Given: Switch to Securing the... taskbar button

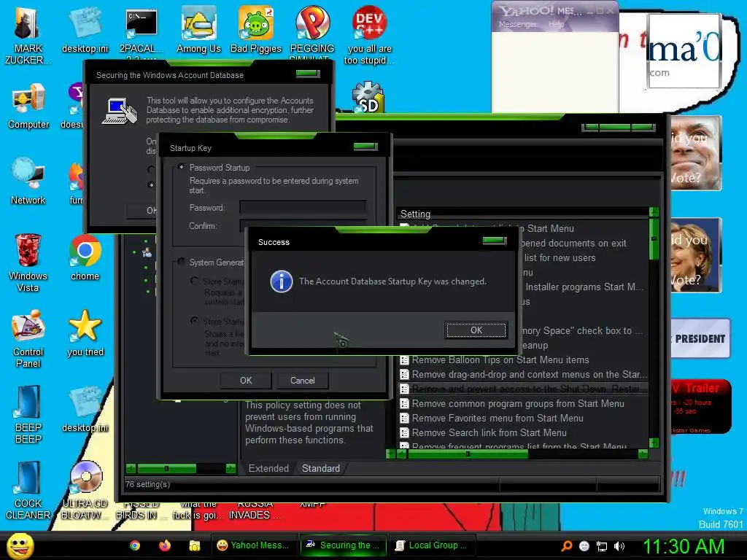Looking at the screenshot, I should 343,545.
